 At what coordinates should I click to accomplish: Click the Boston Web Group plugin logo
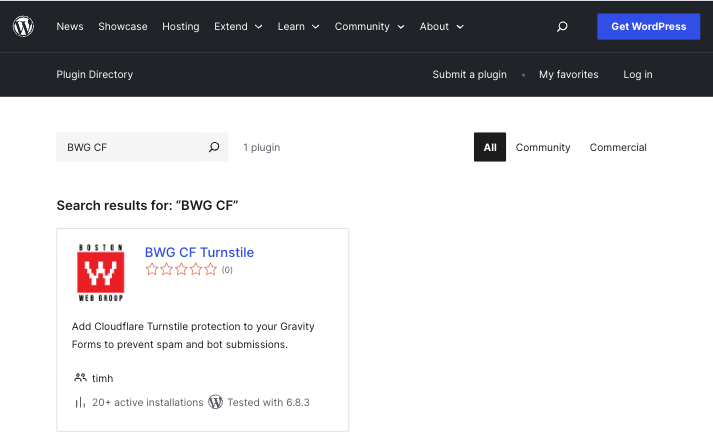pos(101,272)
